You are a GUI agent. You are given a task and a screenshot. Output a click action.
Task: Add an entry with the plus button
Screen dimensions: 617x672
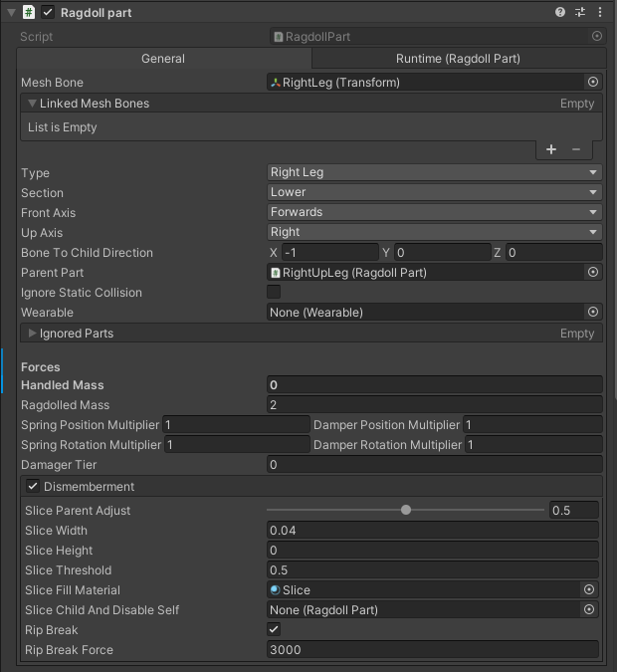tap(551, 149)
